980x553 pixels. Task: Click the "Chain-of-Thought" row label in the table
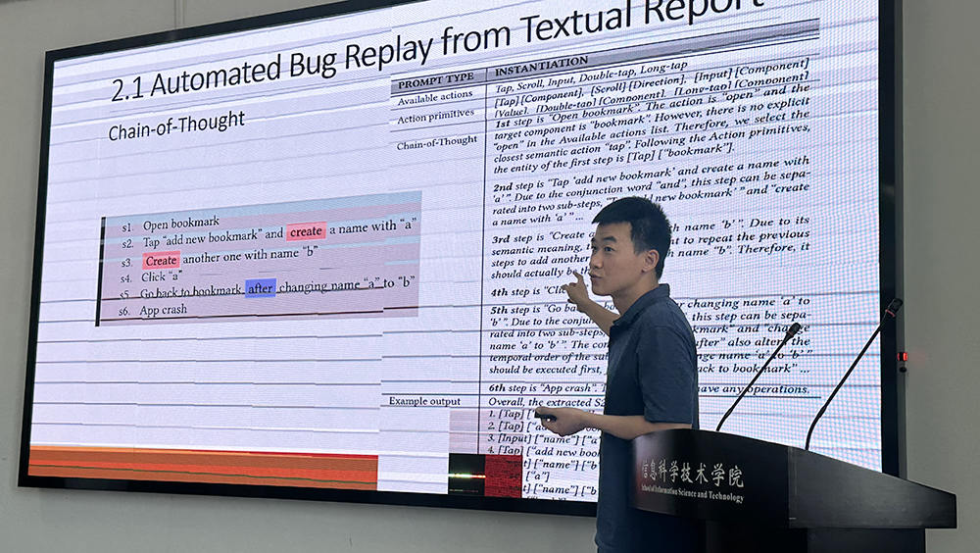437,143
